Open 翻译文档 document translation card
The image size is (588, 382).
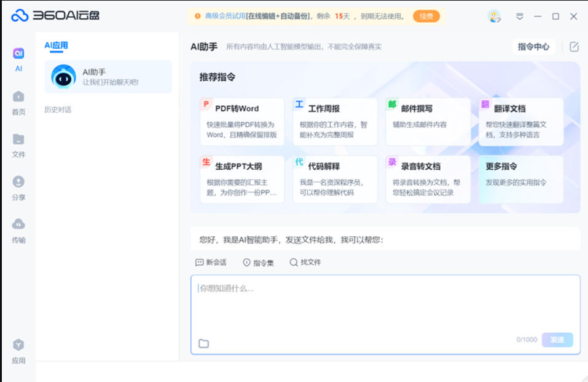520,121
